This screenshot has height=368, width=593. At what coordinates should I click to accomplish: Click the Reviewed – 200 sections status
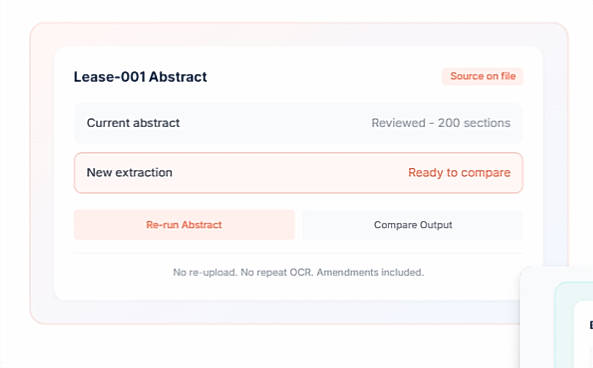click(441, 123)
